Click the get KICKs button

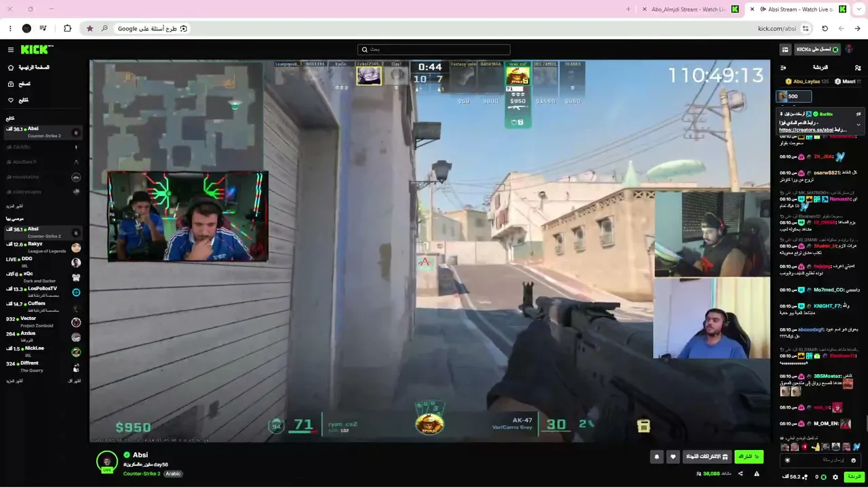click(817, 49)
